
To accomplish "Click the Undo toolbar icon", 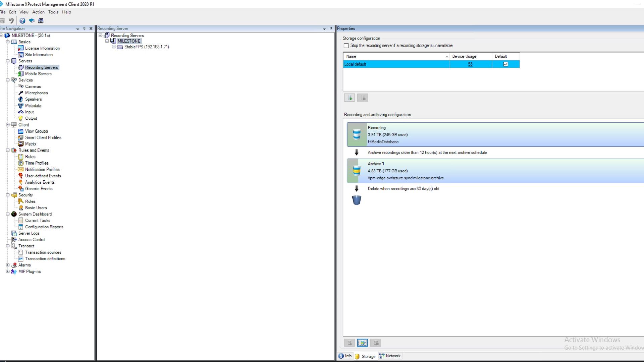I will (x=11, y=21).
